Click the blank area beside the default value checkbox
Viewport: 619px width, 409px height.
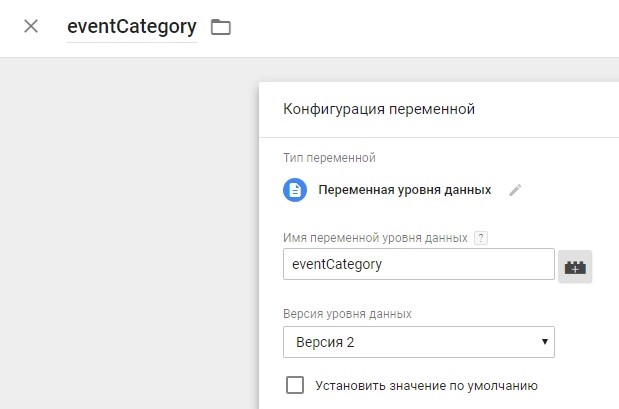coord(580,385)
